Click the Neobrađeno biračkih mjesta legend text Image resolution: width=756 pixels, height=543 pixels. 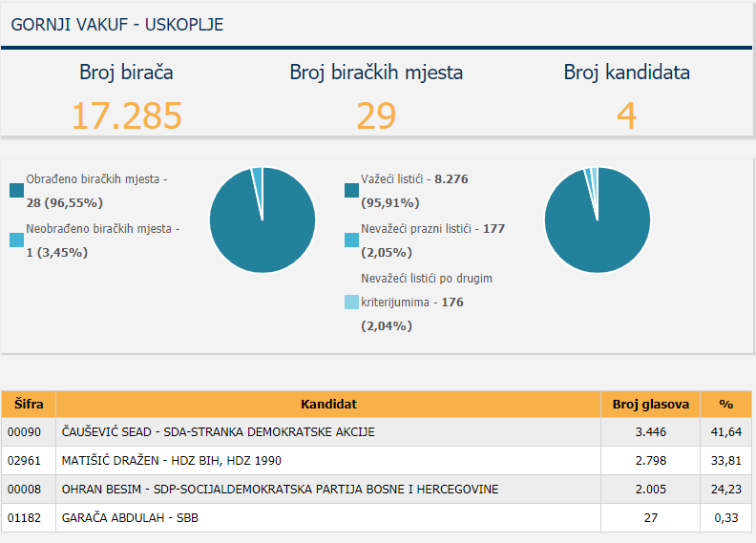point(103,240)
